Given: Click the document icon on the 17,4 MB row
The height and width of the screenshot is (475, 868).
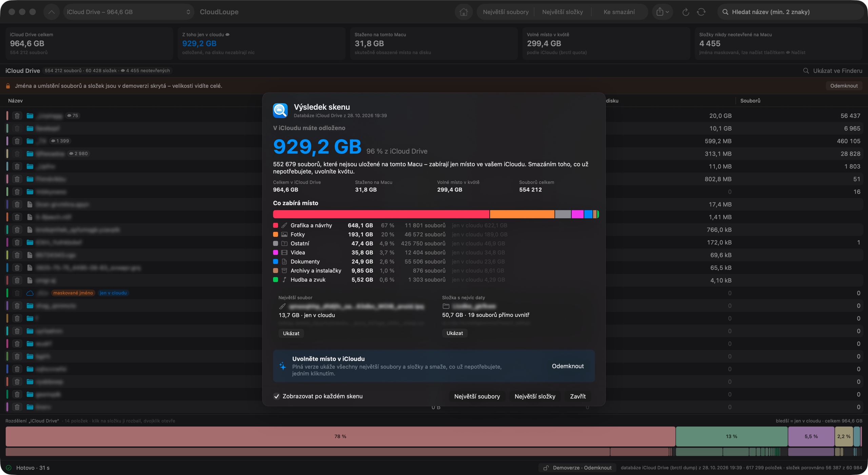Looking at the screenshot, I should pyautogui.click(x=30, y=204).
